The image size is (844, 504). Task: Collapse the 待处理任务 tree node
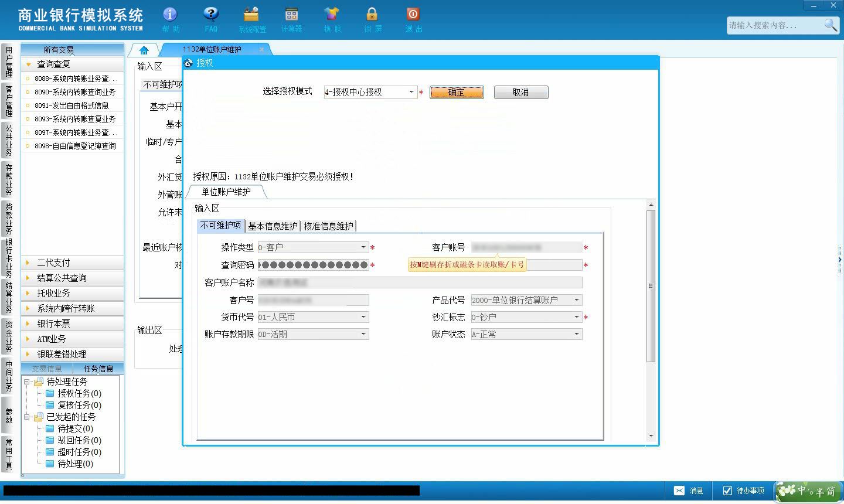coord(27,382)
